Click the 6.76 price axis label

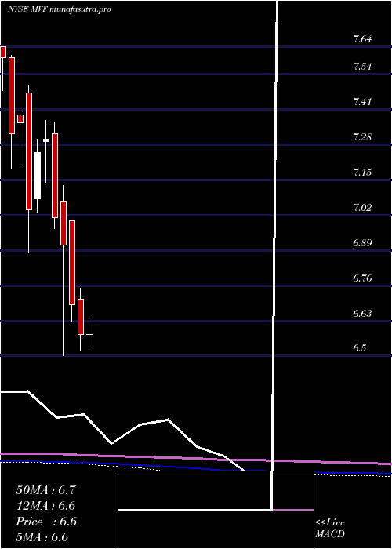point(362,278)
